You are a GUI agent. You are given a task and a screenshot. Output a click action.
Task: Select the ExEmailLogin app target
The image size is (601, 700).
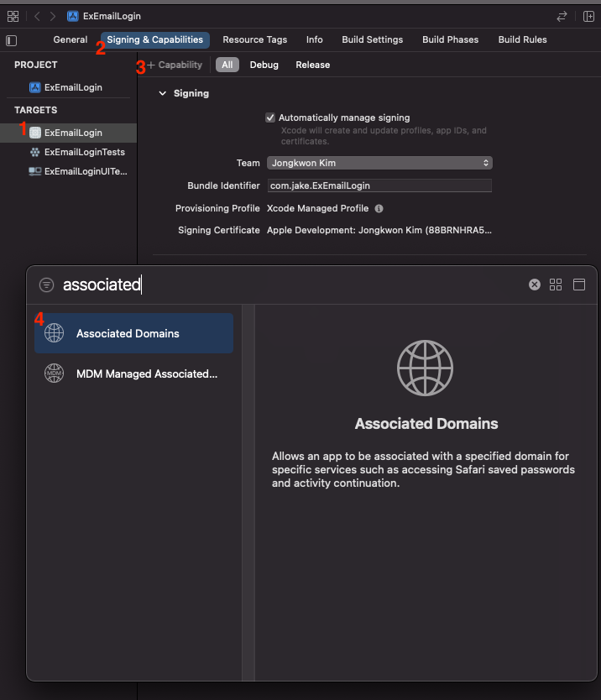point(68,133)
